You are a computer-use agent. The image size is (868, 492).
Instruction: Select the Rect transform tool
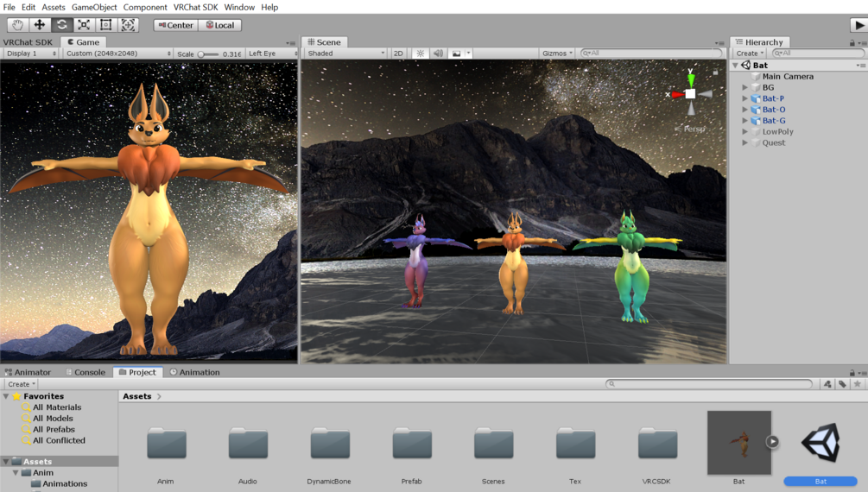pyautogui.click(x=105, y=25)
